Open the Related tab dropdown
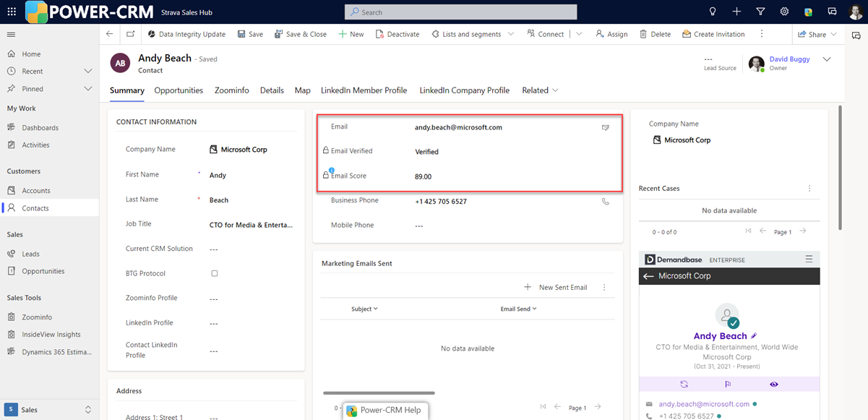Image resolution: width=868 pixels, height=420 pixels. pos(540,90)
